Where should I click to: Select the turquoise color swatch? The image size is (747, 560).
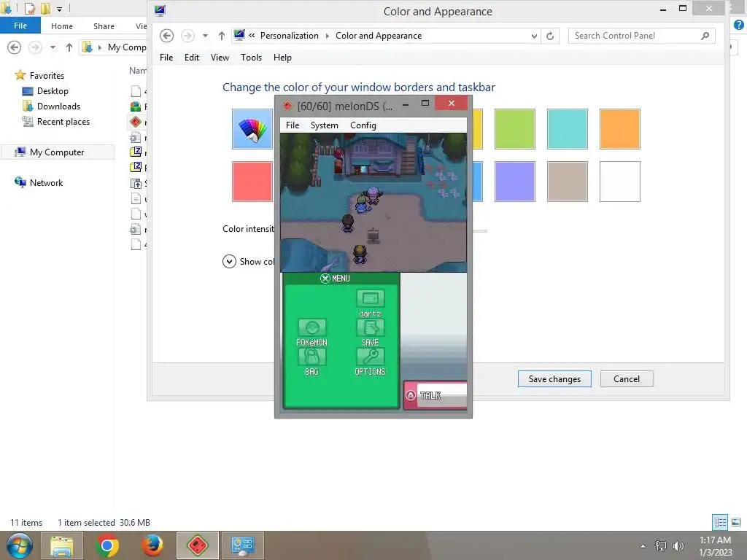tap(567, 129)
